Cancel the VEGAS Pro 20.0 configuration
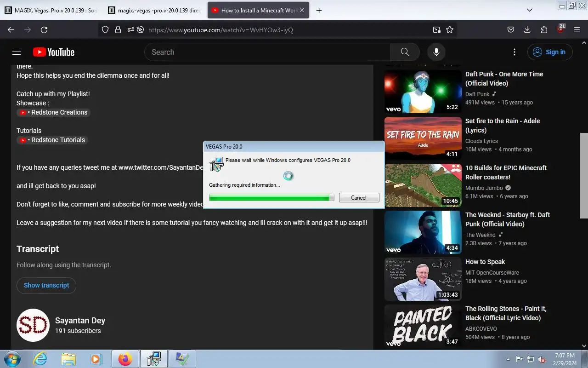The image size is (588, 368). pos(359,197)
